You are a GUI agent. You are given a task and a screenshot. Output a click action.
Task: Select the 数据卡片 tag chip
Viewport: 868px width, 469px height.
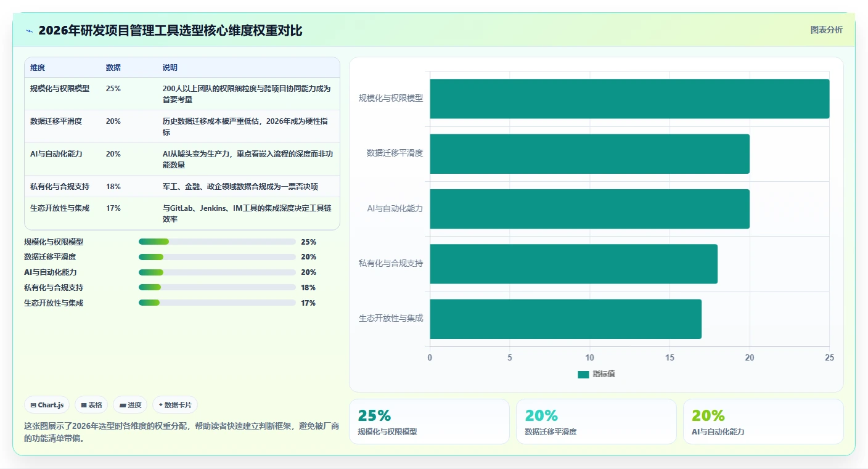tap(175, 405)
